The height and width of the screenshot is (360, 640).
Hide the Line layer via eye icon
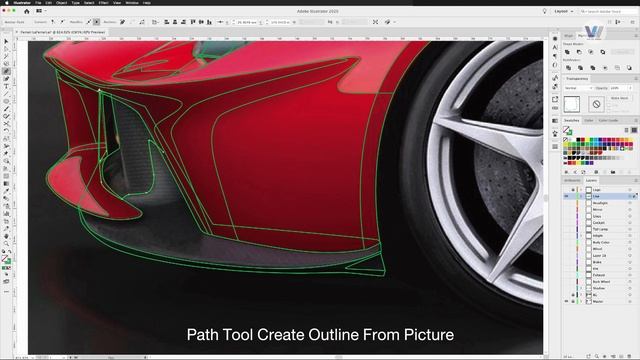point(566,196)
